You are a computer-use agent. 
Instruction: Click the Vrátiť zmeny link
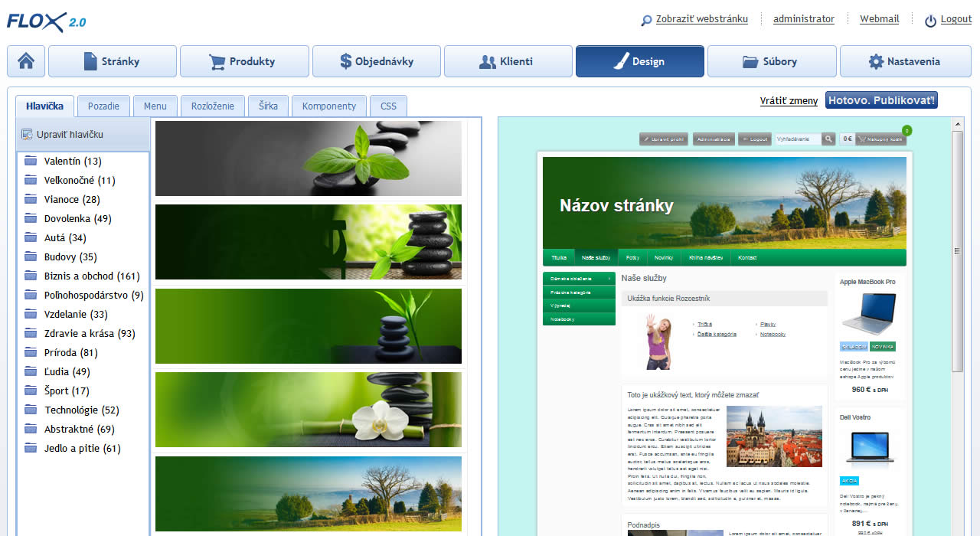[x=789, y=101]
